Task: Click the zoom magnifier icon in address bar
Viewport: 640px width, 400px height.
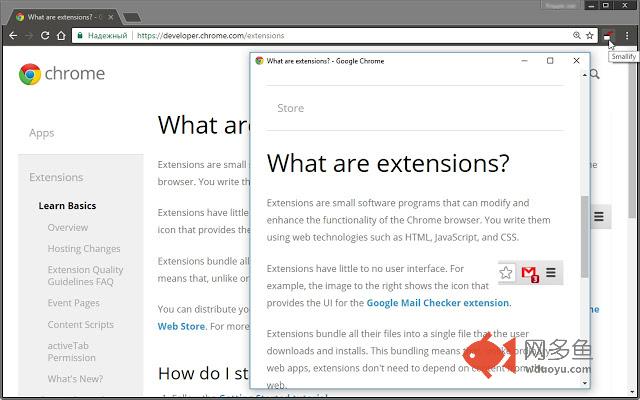Action: 576,36
